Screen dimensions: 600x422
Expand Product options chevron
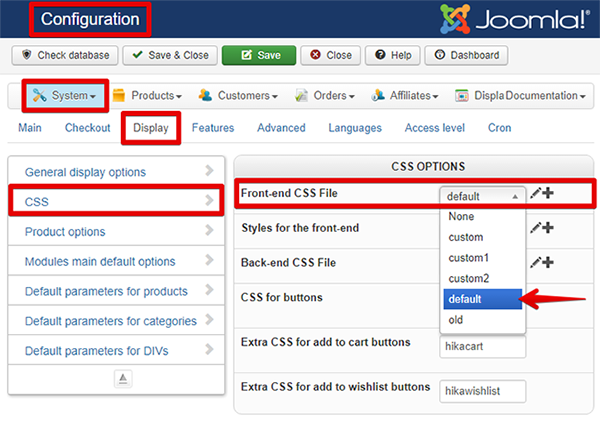click(209, 230)
